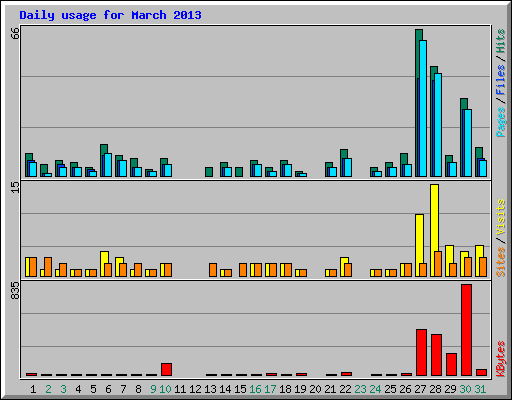Click day label 6 on the x-axis

[x=108, y=389]
